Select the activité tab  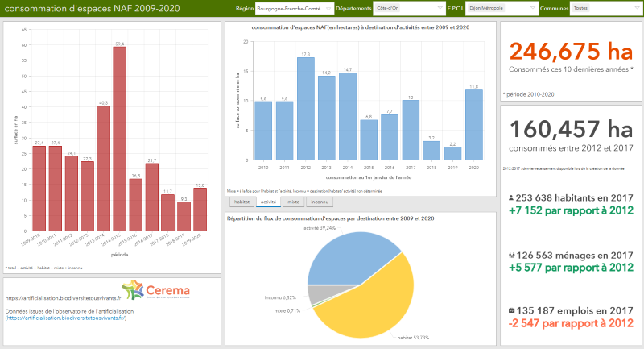pyautogui.click(x=267, y=202)
